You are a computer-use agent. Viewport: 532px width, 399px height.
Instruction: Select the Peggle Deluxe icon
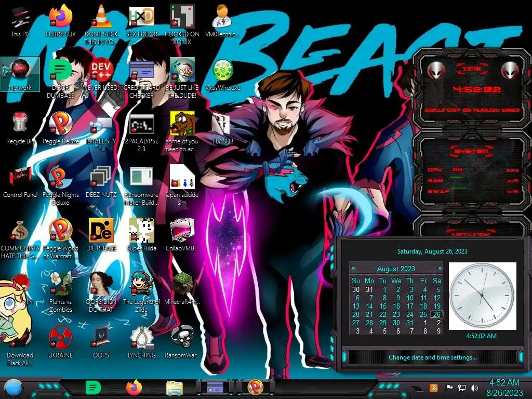(x=60, y=128)
